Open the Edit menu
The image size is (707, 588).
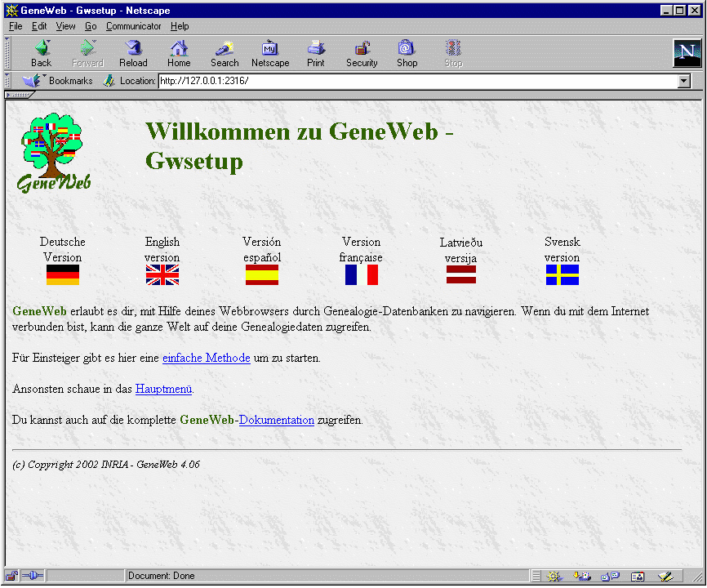[x=38, y=26]
